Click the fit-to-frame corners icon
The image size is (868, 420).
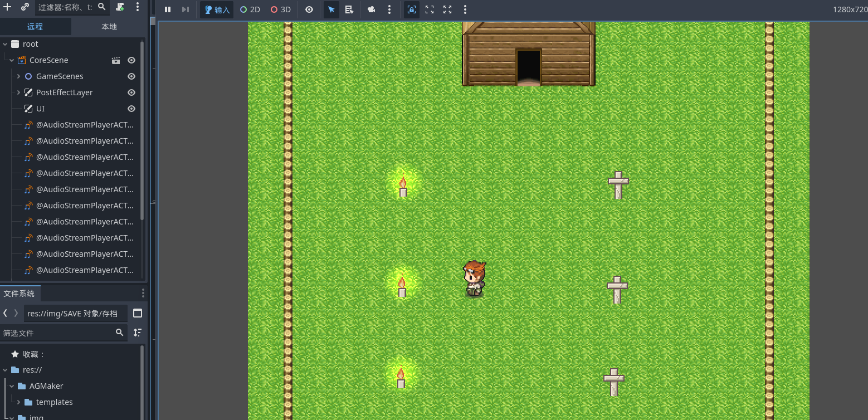click(x=430, y=9)
